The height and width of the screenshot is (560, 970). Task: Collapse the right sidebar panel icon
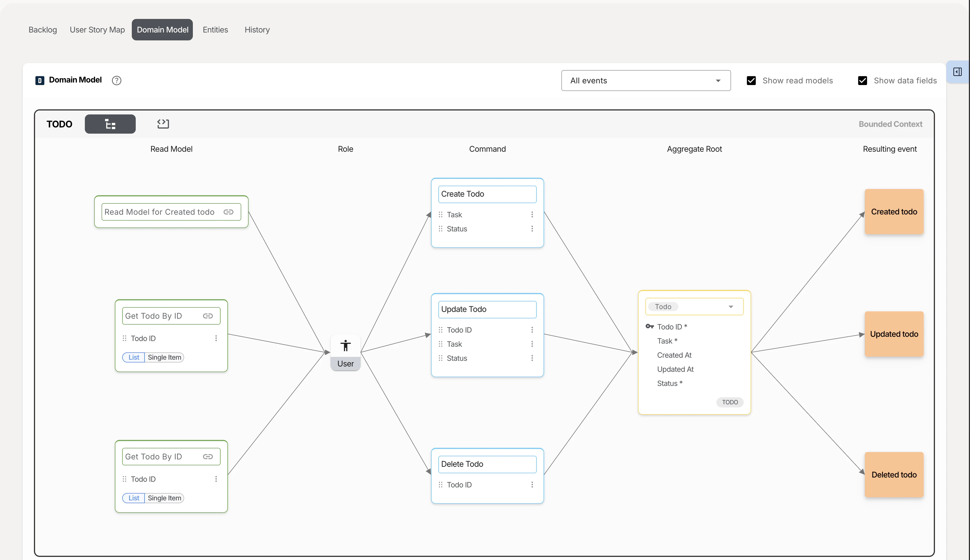click(x=958, y=72)
